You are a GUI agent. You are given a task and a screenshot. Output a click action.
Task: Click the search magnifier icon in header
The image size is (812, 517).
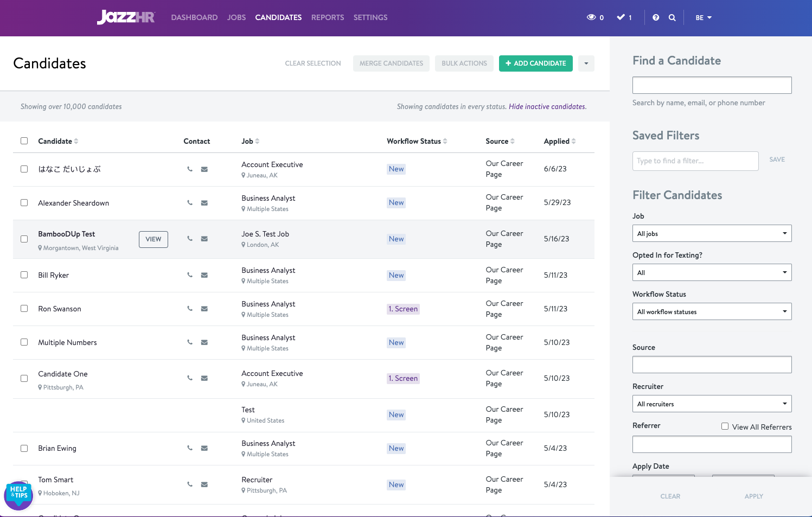point(672,17)
